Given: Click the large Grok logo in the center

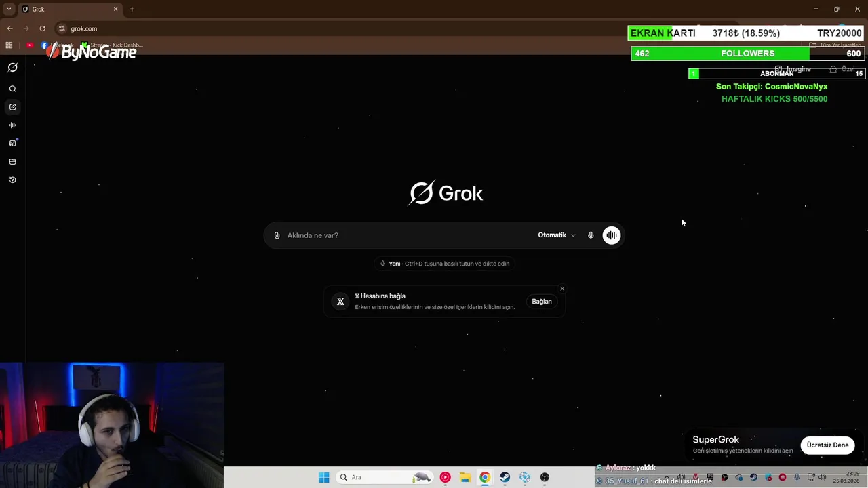Looking at the screenshot, I should (x=446, y=193).
